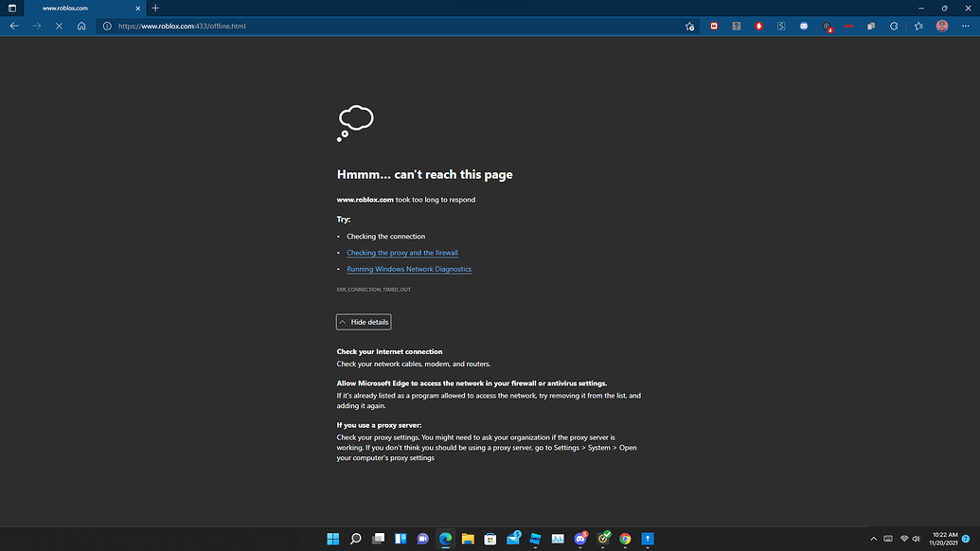Open the question mark extension icon

click(x=737, y=27)
